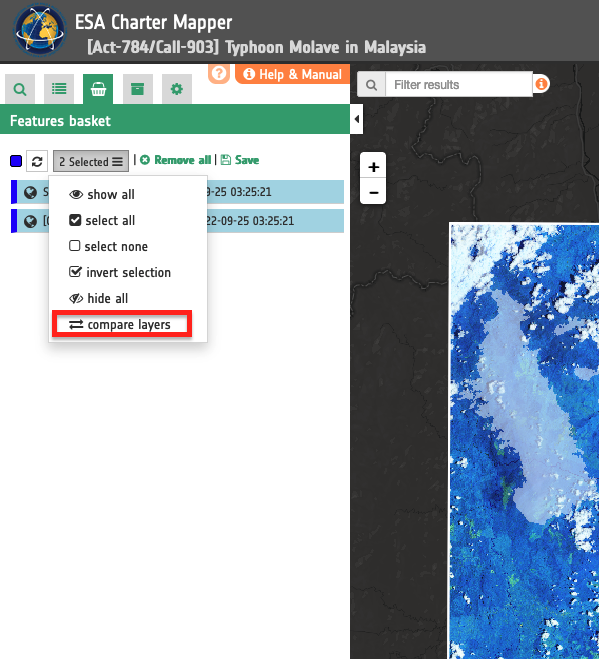Viewport: 599px width, 659px height.
Task: Click the globe icon of first basket item
Action: (x=30, y=192)
